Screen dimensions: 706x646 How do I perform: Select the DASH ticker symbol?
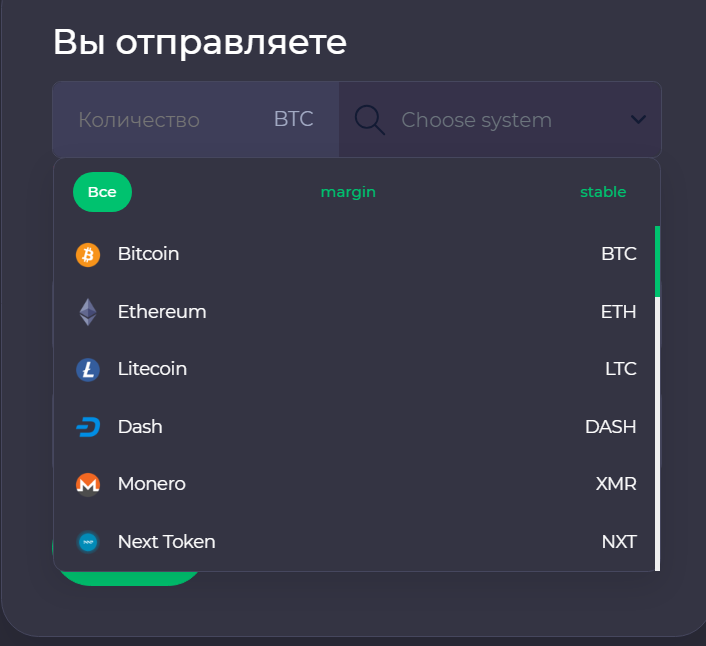point(610,427)
